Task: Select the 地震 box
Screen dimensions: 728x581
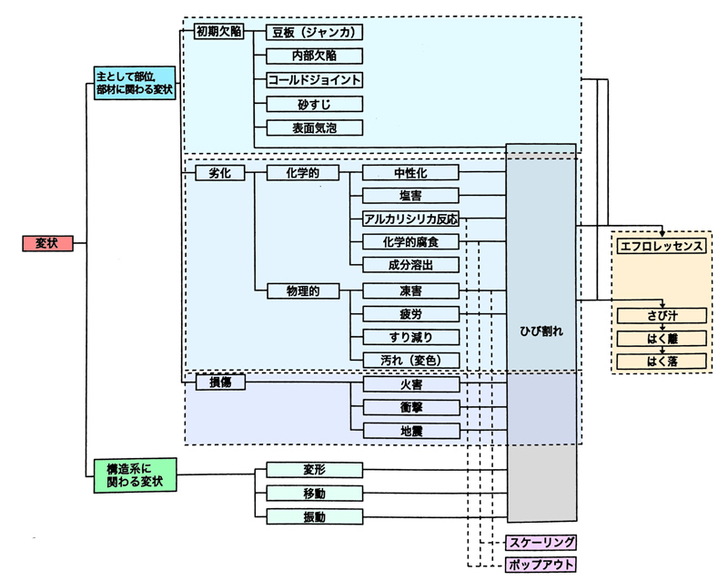Action: coord(410,430)
